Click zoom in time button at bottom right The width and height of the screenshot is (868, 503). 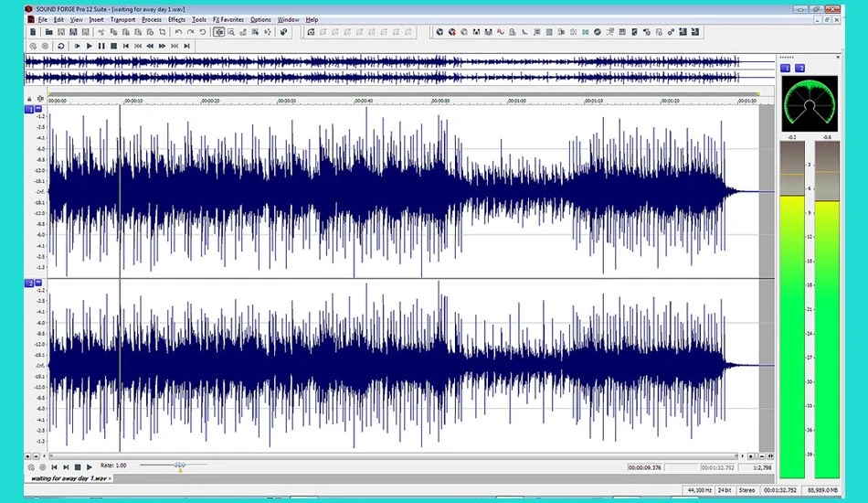tap(752, 456)
